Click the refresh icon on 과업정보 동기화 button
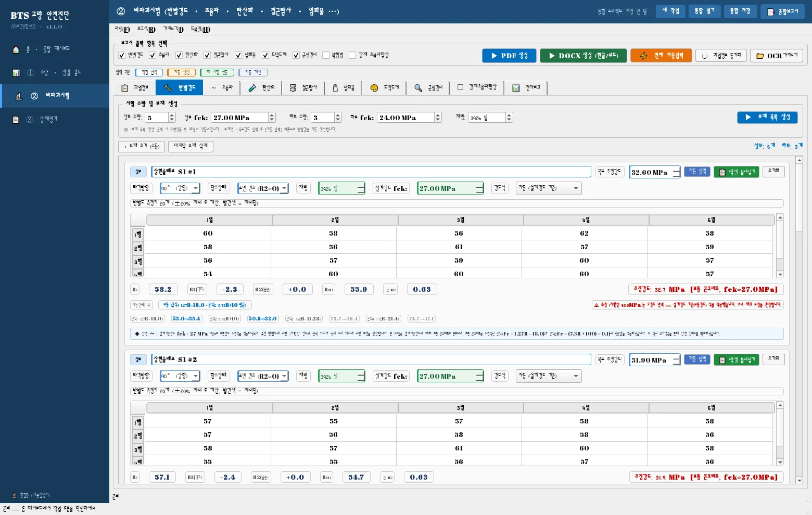 (704, 56)
